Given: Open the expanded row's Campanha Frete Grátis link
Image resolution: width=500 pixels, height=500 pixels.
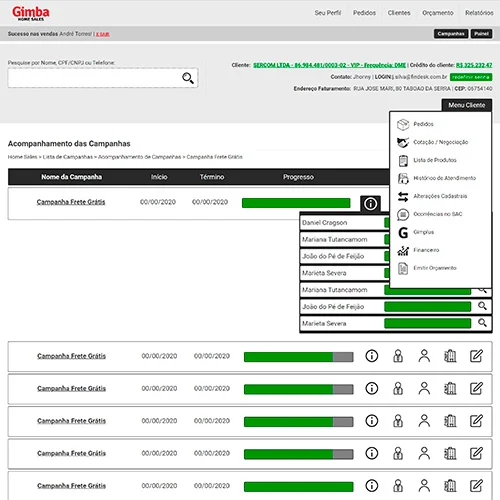Looking at the screenshot, I should [x=71, y=202].
